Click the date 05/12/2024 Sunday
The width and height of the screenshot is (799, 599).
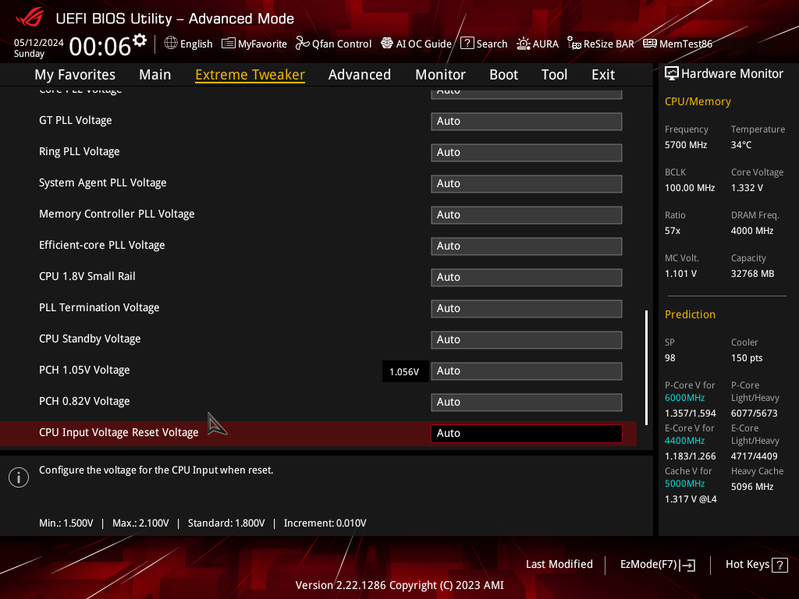coord(38,48)
